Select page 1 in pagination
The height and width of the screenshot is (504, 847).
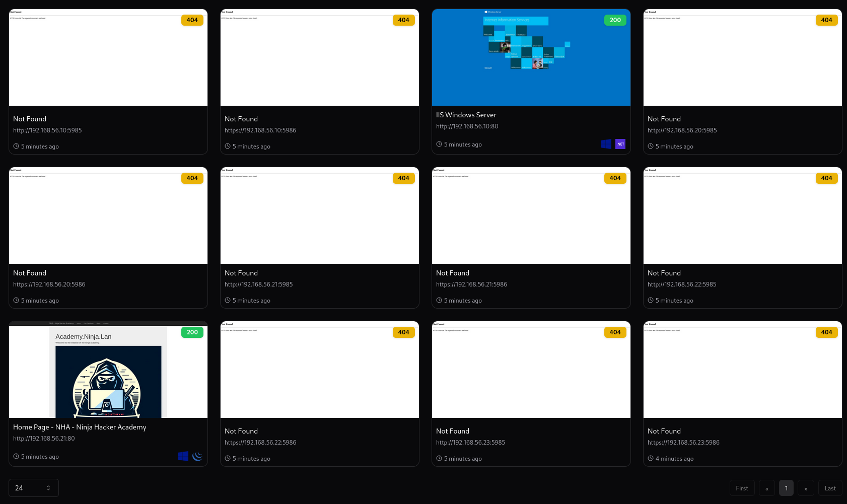coord(786,488)
